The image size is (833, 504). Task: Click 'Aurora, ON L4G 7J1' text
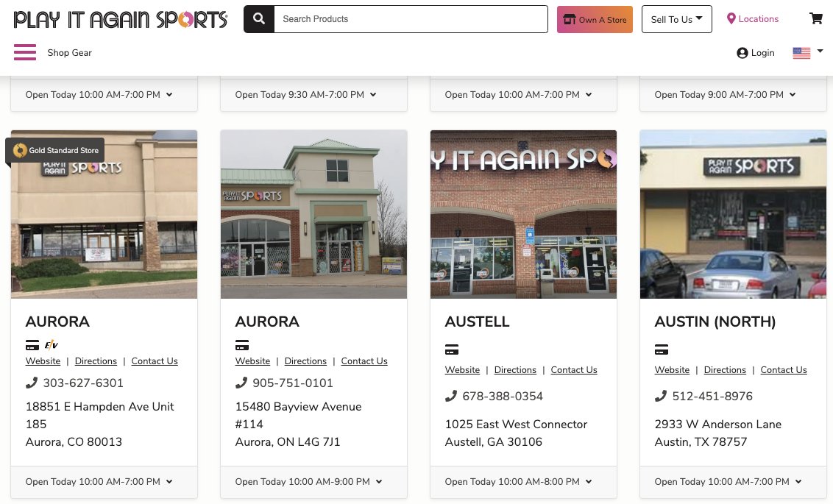click(x=288, y=442)
